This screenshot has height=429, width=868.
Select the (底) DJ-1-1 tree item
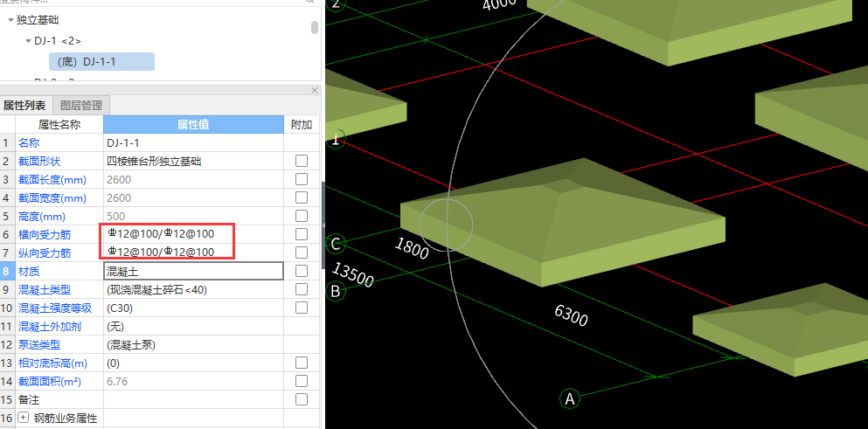point(102,61)
